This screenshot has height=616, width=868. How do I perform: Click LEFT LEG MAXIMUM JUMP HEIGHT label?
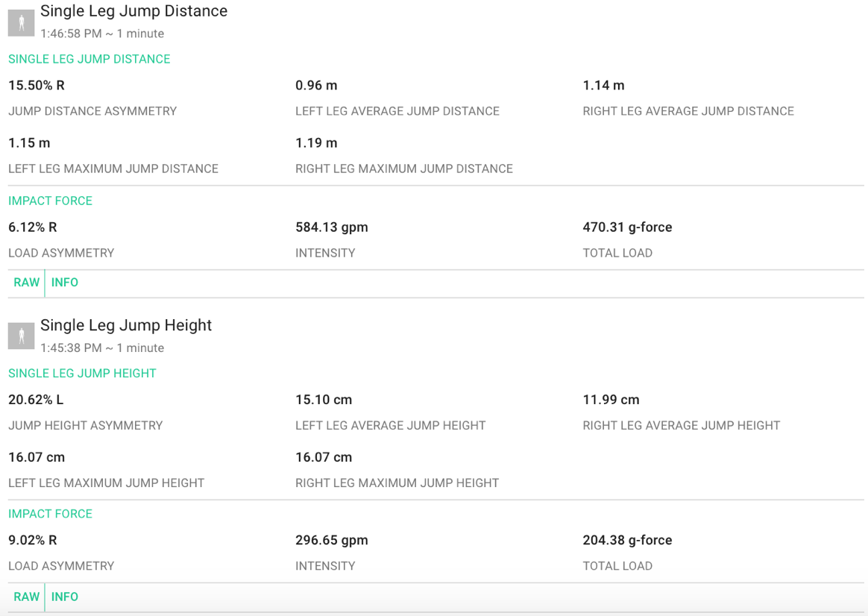107,483
